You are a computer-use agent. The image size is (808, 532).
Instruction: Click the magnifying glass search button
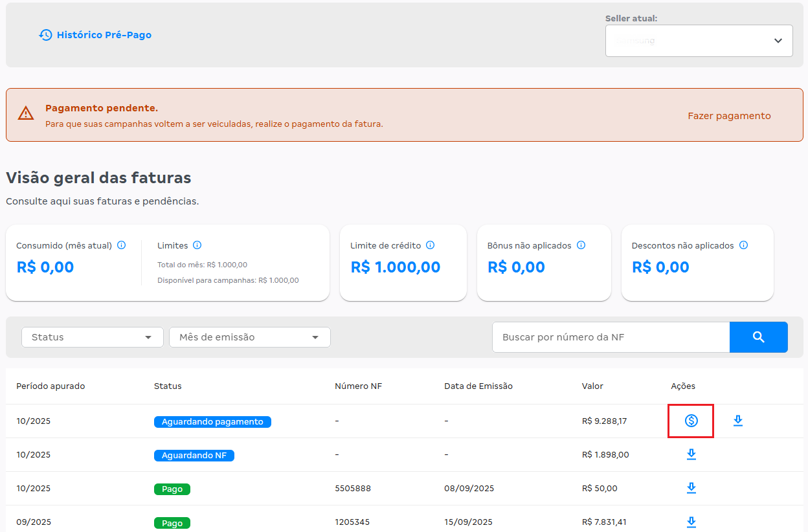pos(758,337)
